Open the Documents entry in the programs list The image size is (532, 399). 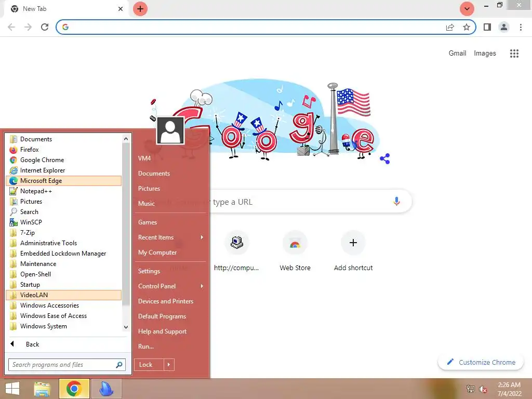(64, 139)
